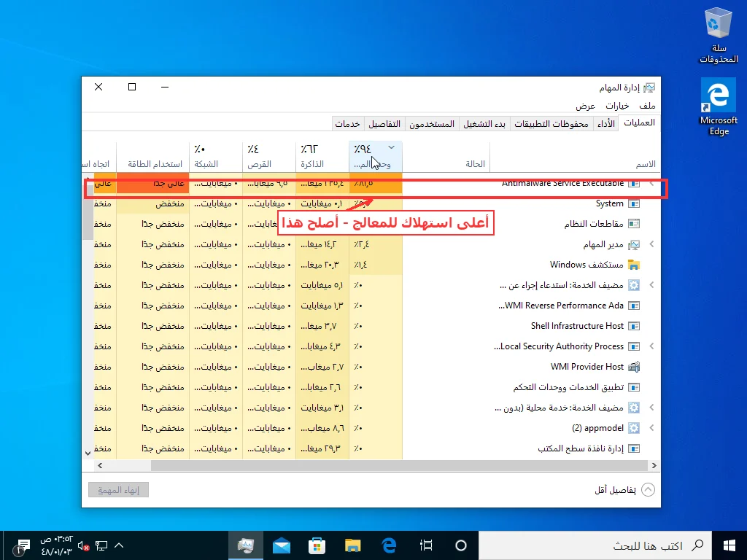
Task: Click the appmodel (2) gear icon
Action: pyautogui.click(x=634, y=429)
